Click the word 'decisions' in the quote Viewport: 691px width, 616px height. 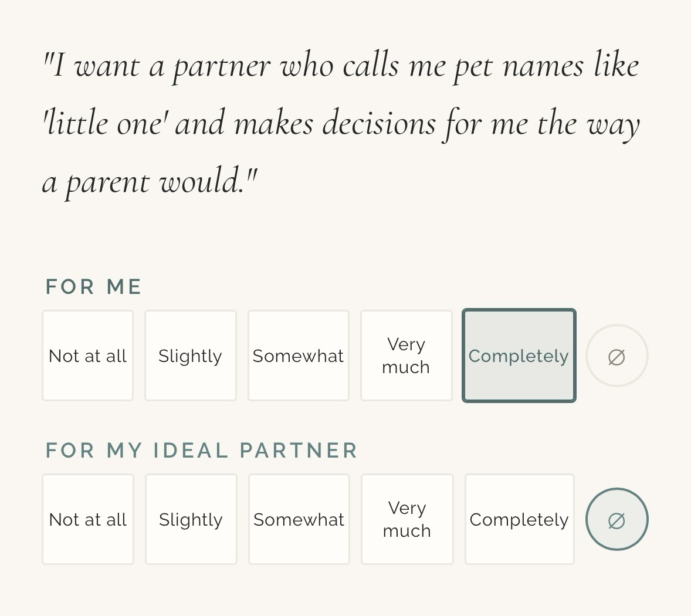pyautogui.click(x=379, y=124)
